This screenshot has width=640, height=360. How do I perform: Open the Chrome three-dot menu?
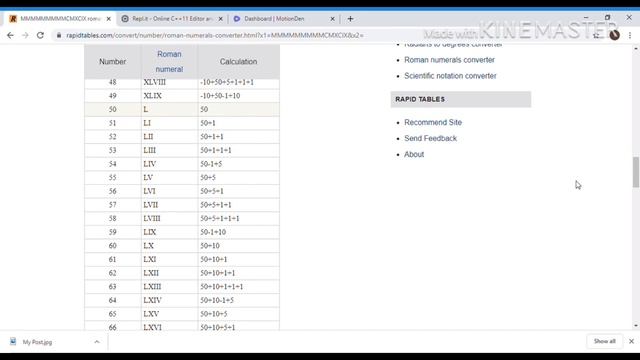coord(630,36)
